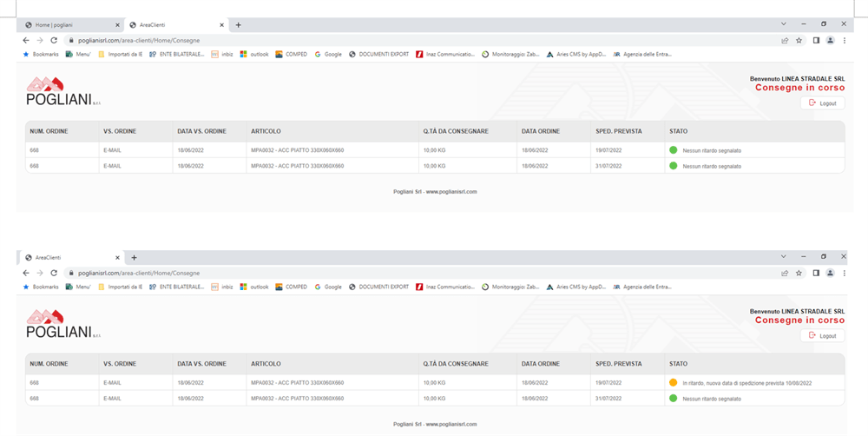
Task: Open Monitoraggio: Zab bookmark in upper window
Action: click(511, 55)
